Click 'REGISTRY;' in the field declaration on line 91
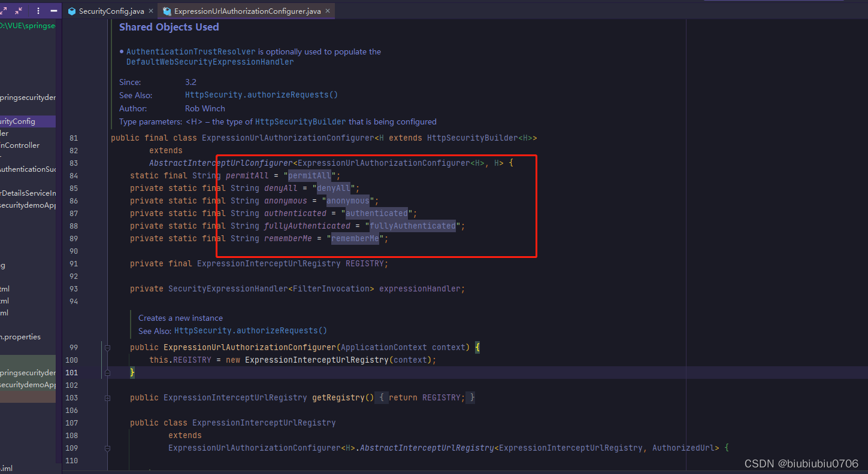 coord(367,263)
